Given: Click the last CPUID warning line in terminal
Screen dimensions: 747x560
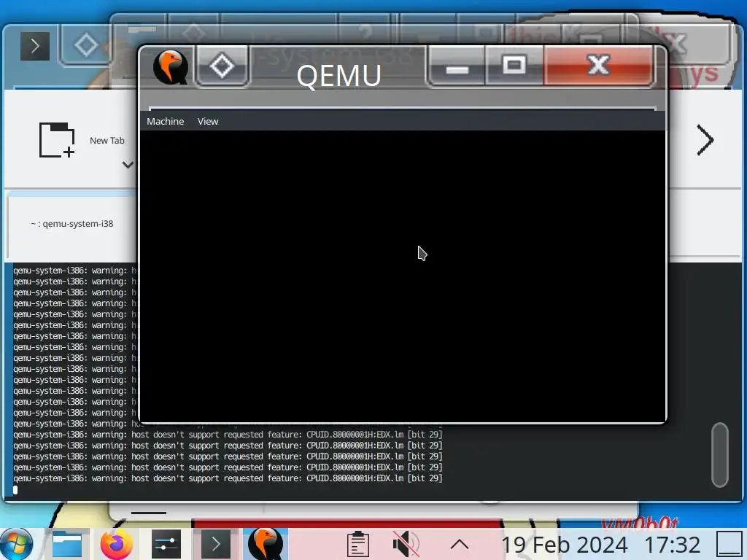Looking at the screenshot, I should coord(228,478).
